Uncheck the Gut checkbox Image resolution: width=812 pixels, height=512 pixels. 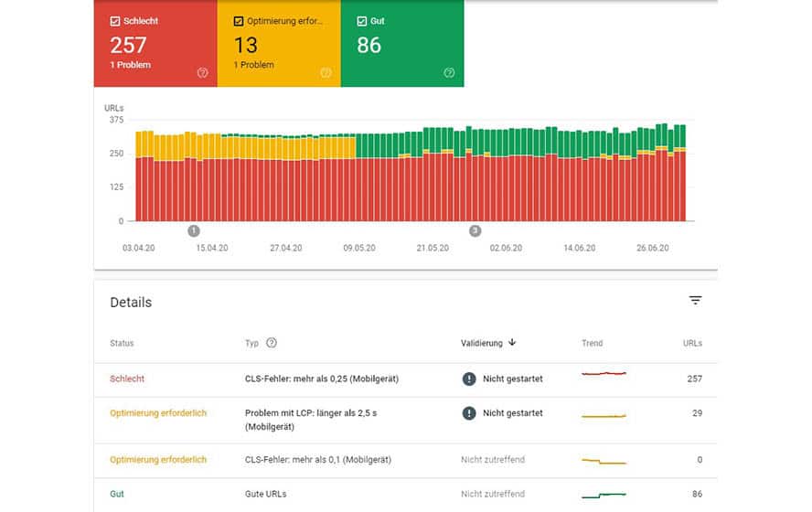362,21
